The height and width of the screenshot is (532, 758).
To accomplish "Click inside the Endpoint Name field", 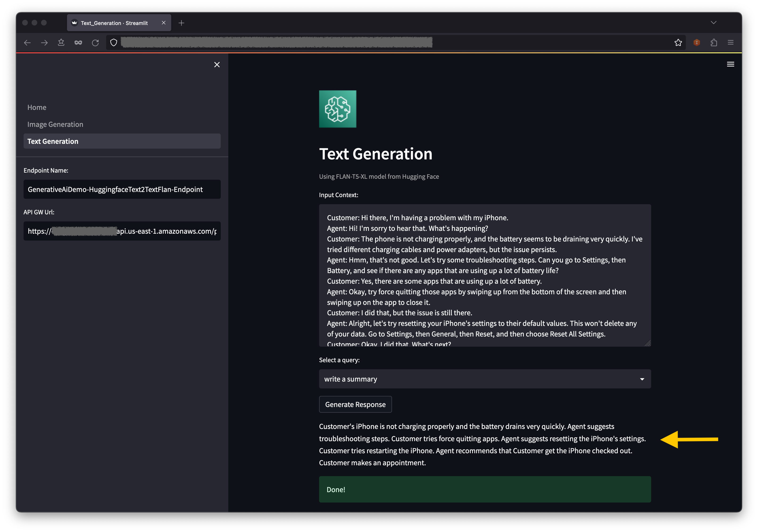I will 122,189.
